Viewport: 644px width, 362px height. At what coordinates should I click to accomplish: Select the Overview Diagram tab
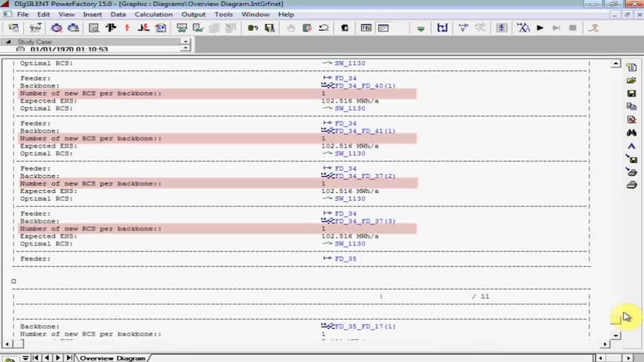pyautogui.click(x=112, y=358)
